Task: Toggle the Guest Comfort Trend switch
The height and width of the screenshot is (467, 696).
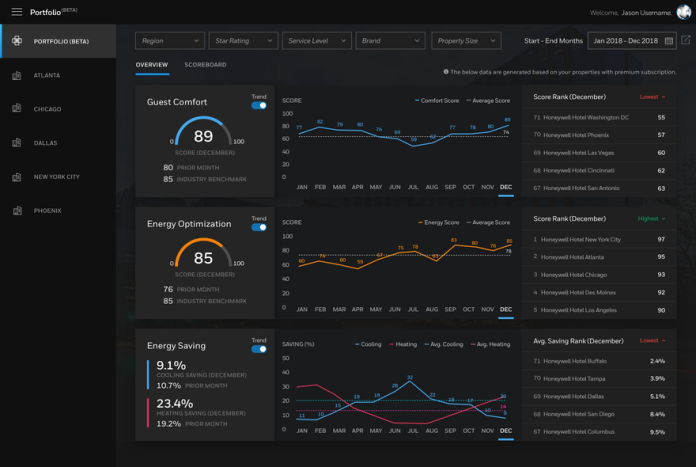Action: point(259,105)
